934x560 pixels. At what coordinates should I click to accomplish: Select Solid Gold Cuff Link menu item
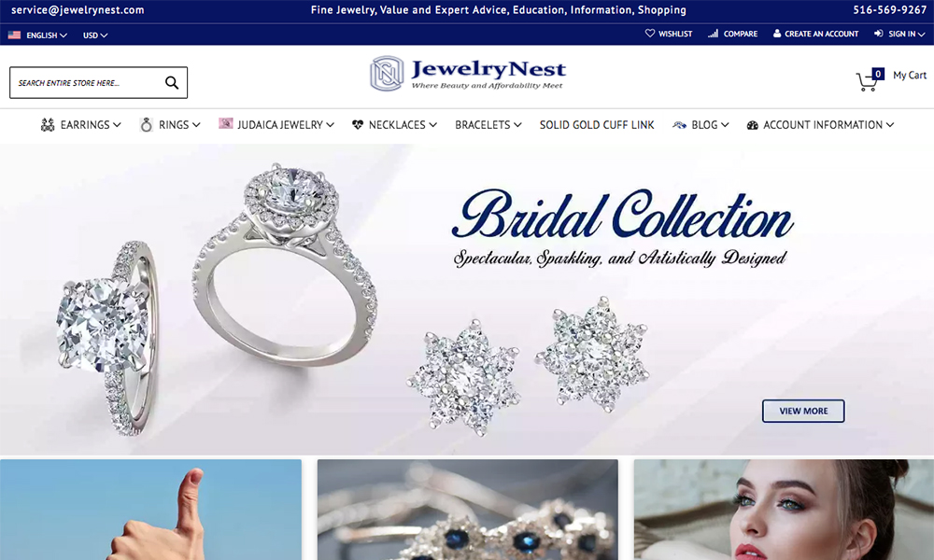coord(597,124)
